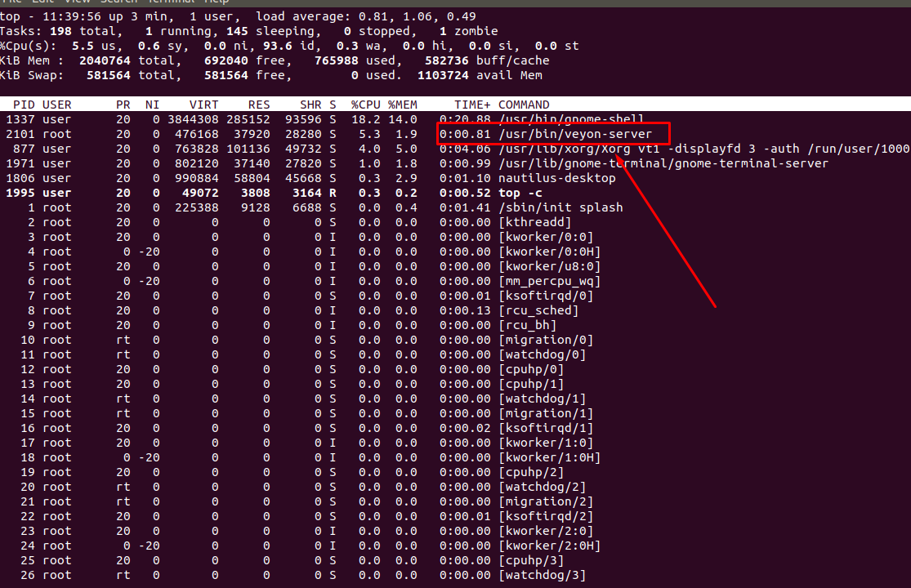Open the Search menu

[119, 2]
